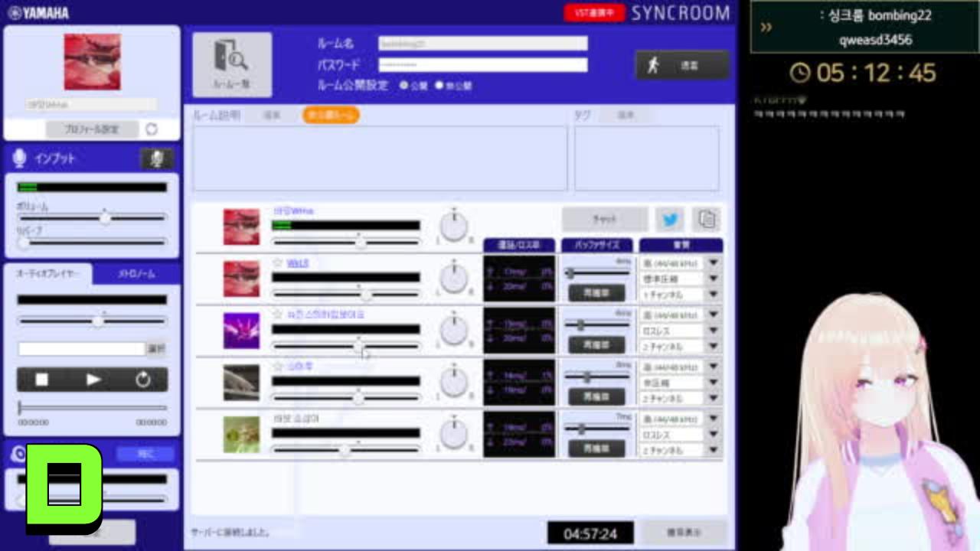Open the chat button
980x551 pixels.
[x=605, y=220]
